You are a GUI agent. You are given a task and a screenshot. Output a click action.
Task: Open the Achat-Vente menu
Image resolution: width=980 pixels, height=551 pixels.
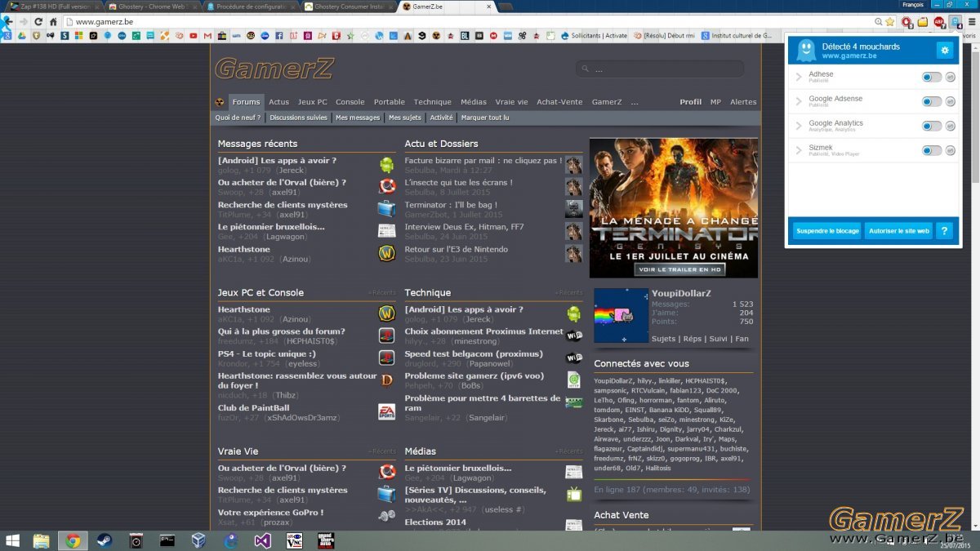pos(559,102)
